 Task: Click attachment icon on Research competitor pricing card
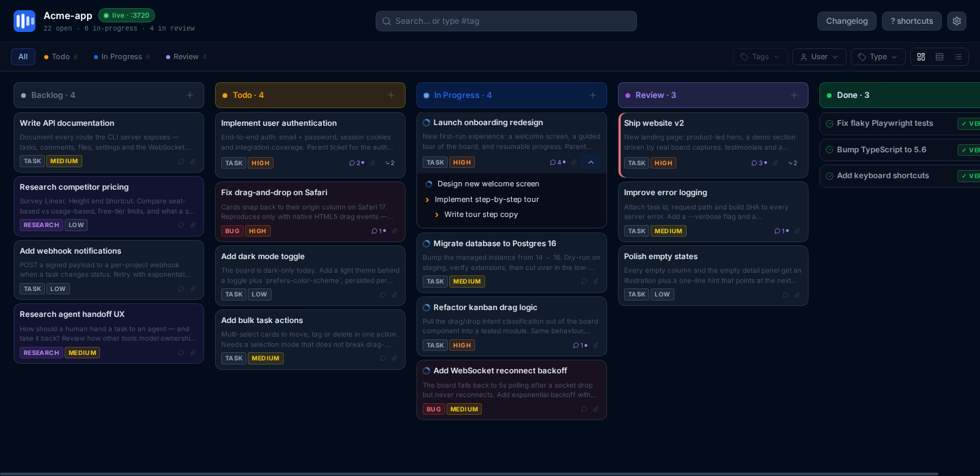coord(193,225)
